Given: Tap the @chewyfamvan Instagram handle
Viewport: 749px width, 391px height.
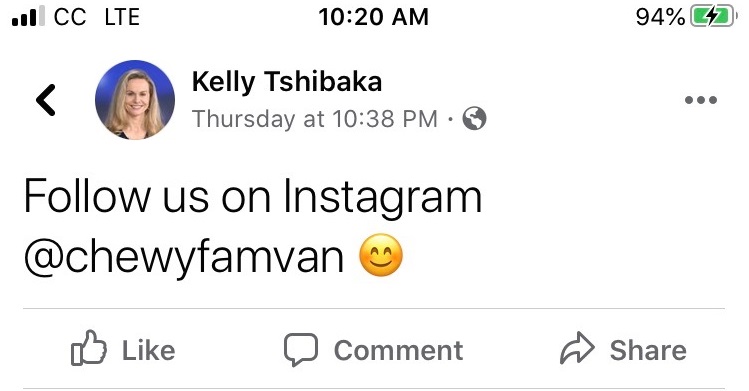Looking at the screenshot, I should pyautogui.click(x=183, y=257).
